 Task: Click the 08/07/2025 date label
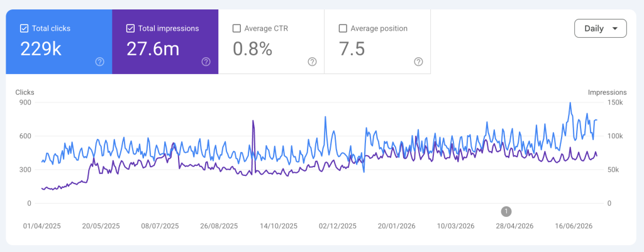[x=160, y=226]
